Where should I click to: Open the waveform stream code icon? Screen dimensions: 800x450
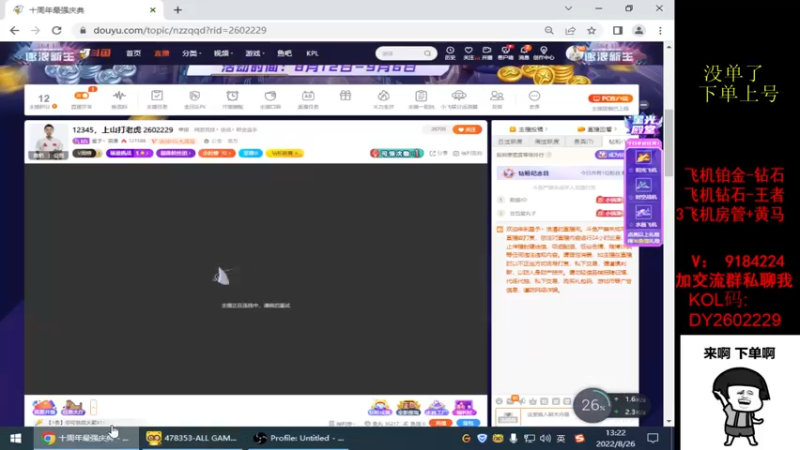click(119, 98)
